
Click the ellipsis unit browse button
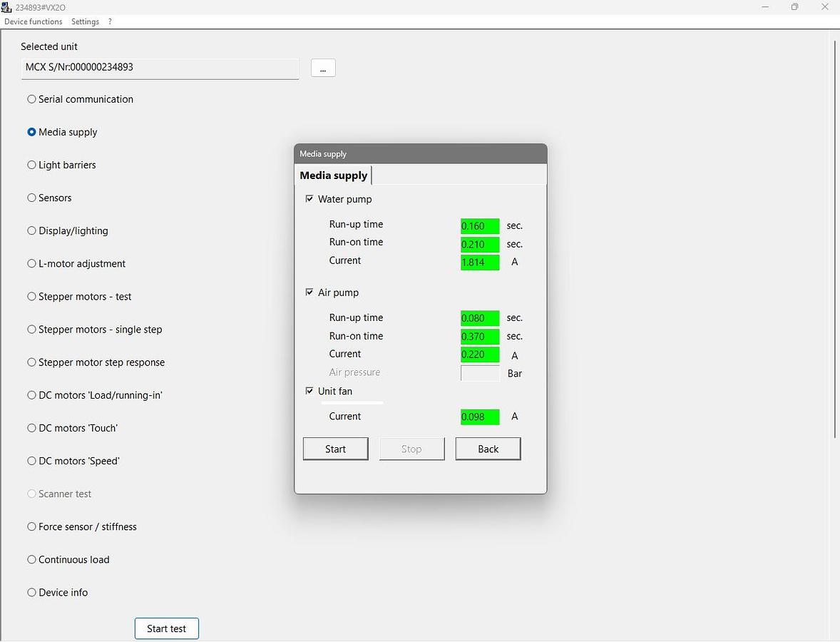[x=323, y=68]
